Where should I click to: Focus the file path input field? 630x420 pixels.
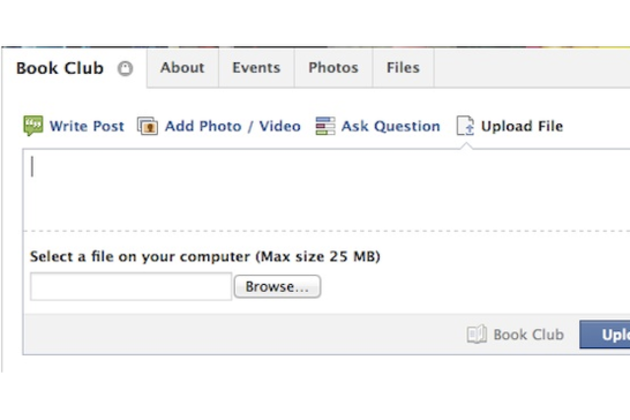131,287
